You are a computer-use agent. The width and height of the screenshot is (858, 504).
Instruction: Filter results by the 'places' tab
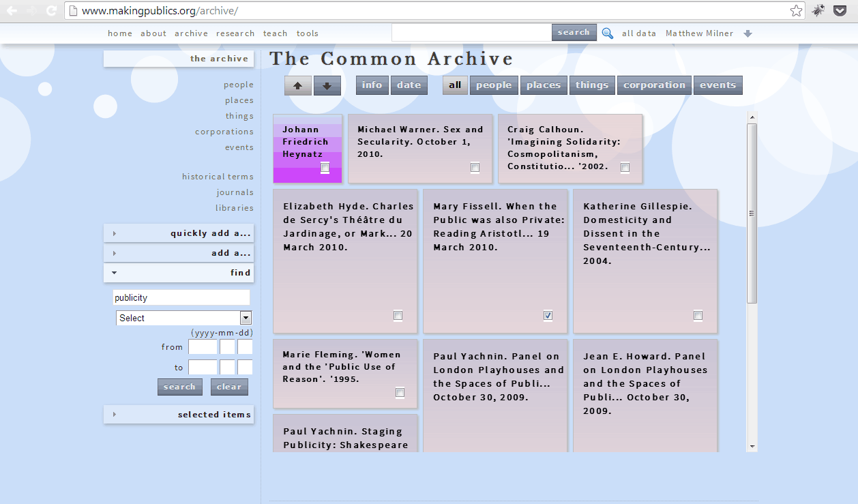(x=544, y=85)
